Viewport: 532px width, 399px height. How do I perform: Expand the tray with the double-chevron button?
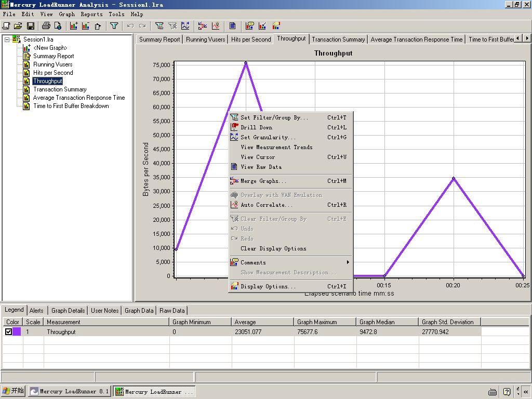(x=526, y=392)
